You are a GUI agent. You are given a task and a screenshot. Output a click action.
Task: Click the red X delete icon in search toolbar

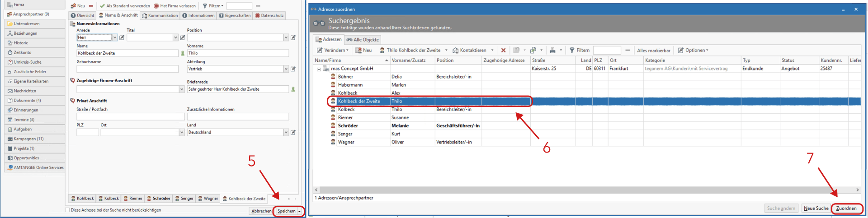503,50
